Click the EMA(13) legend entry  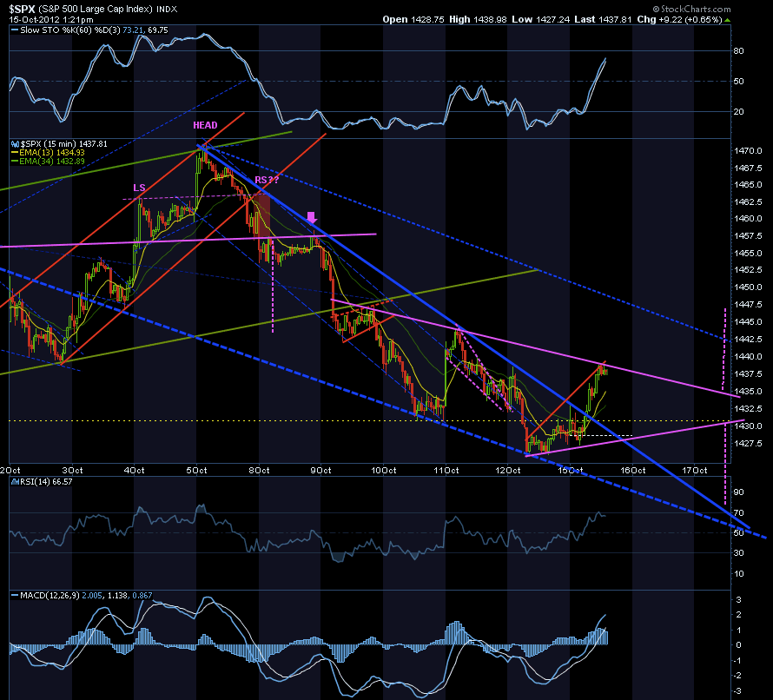(x=52, y=153)
